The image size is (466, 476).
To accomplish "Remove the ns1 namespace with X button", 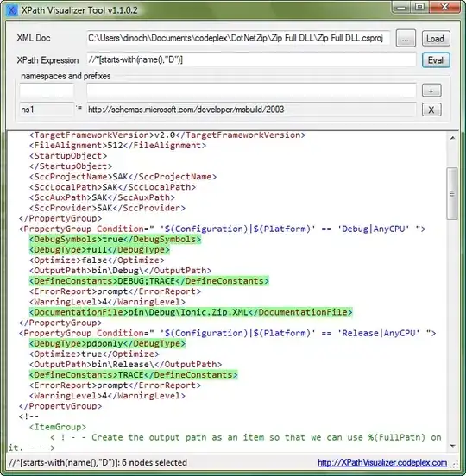I will [x=431, y=110].
